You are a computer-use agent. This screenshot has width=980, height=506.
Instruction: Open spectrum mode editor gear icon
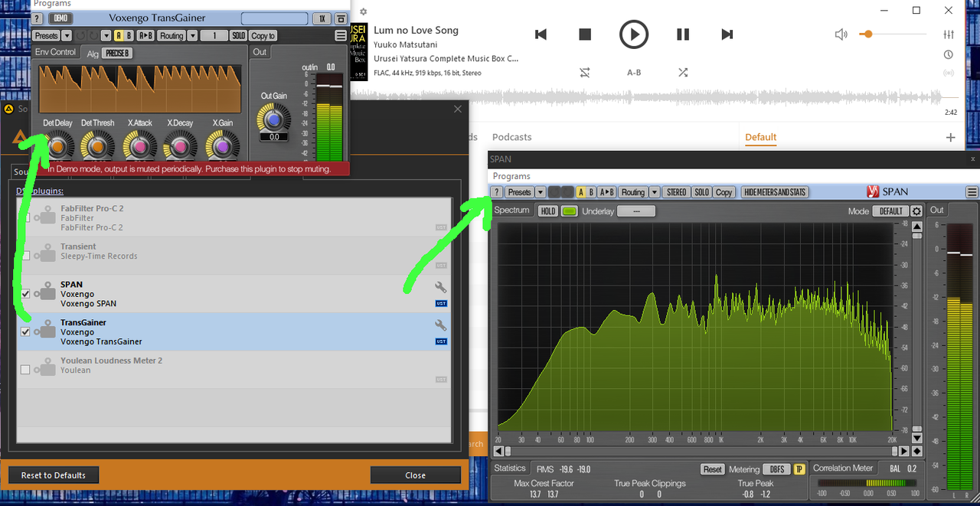pyautogui.click(x=916, y=211)
